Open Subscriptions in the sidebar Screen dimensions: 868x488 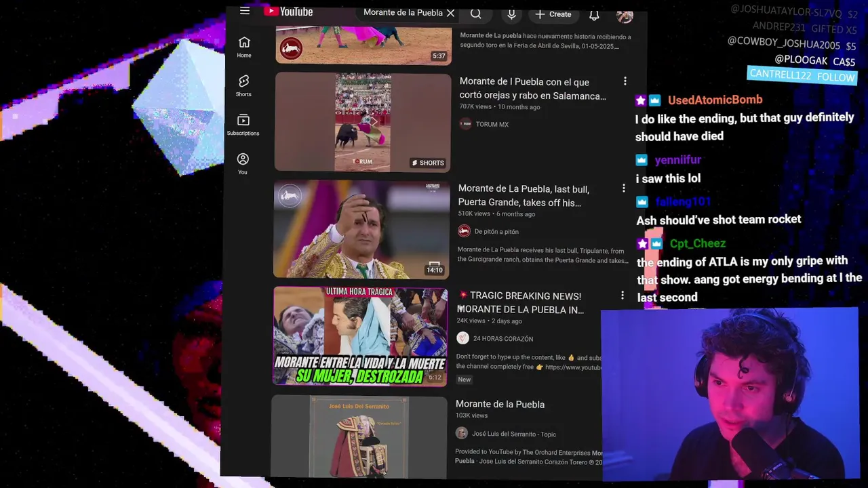(243, 125)
